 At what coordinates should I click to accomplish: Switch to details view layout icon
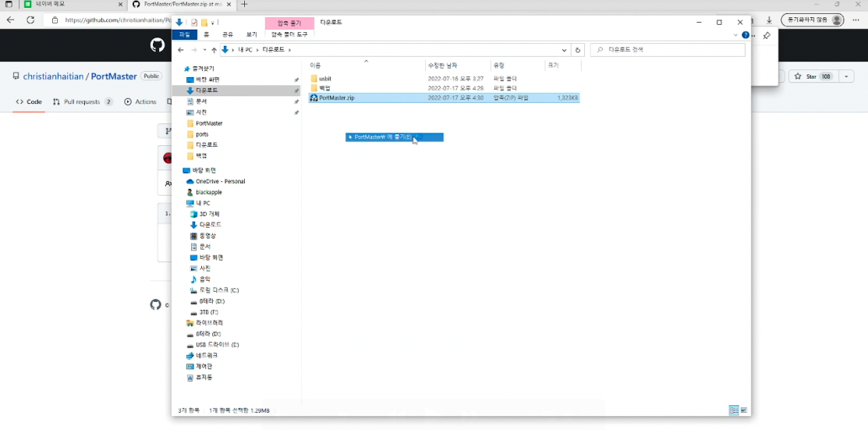(x=734, y=410)
